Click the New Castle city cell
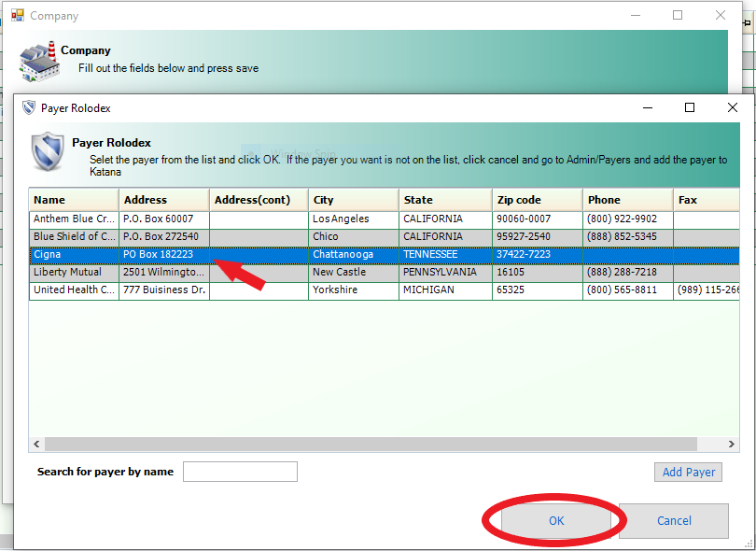Viewport: 756px width, 551px height. coord(354,272)
